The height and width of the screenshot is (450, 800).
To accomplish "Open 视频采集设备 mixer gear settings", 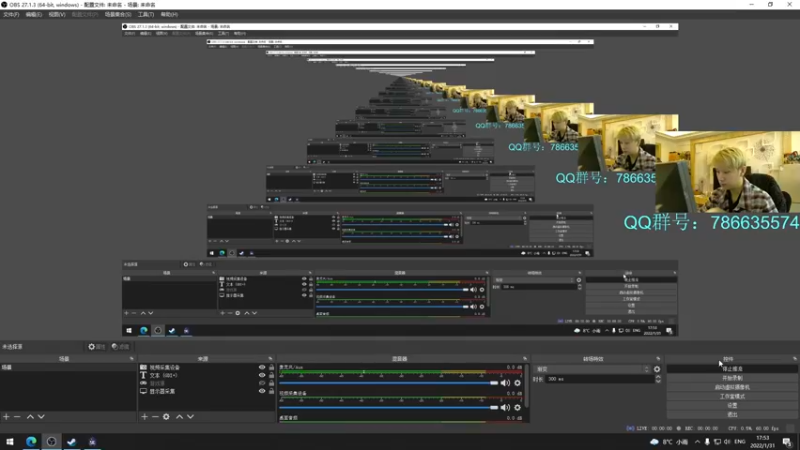I will (517, 408).
